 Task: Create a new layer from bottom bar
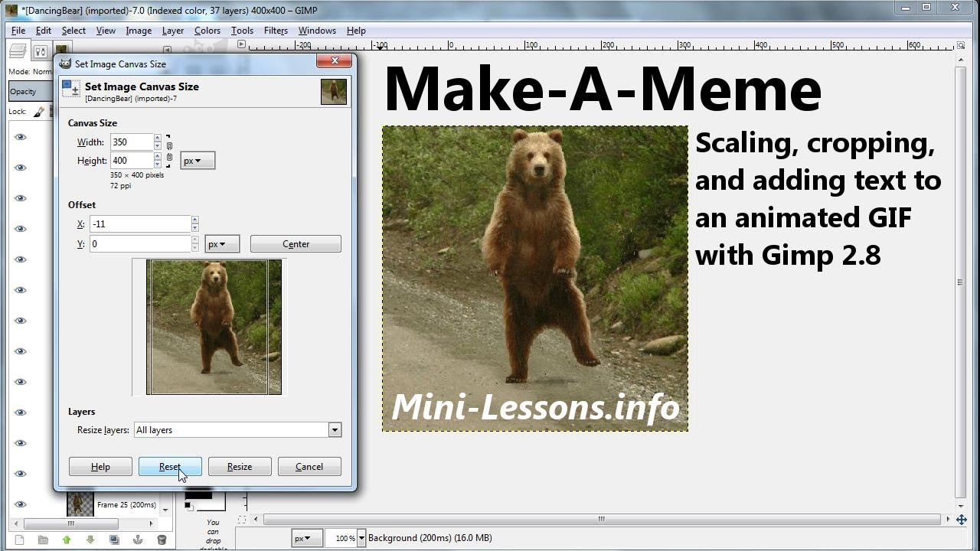[x=20, y=540]
